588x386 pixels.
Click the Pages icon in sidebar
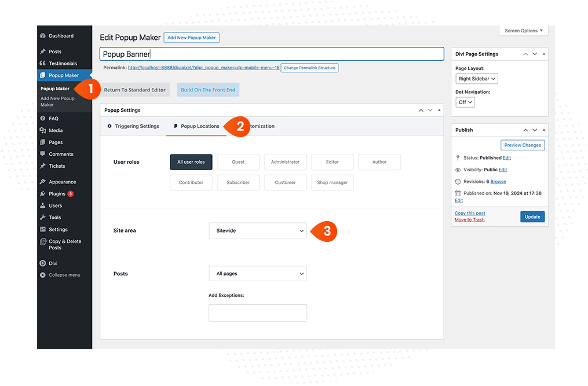(x=43, y=142)
